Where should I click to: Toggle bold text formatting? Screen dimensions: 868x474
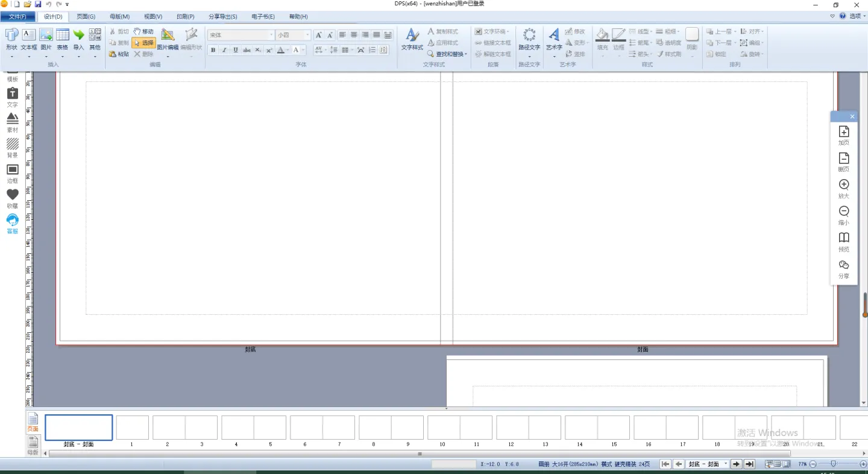click(213, 50)
